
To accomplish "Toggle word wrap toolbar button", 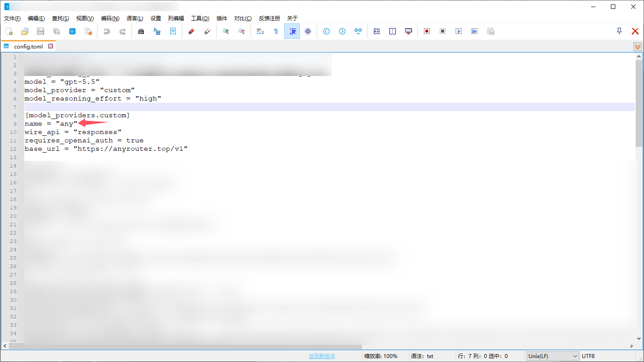I will pos(260,31).
